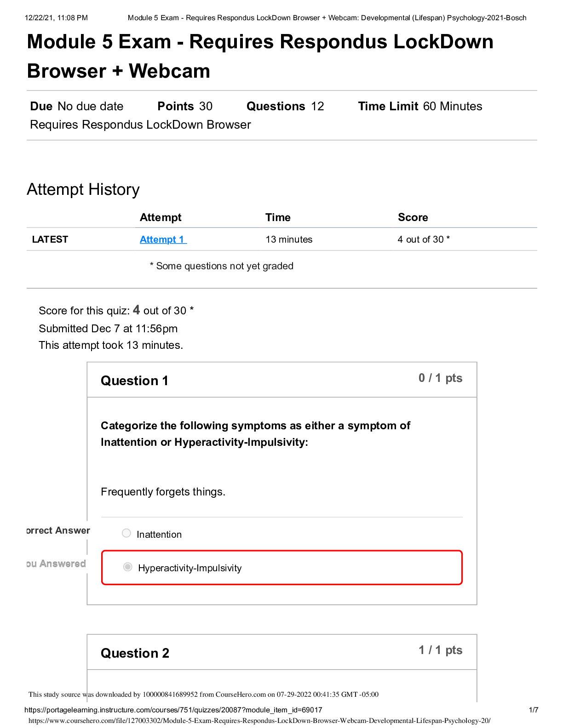Click the Frequently forgets things prompt
Screen dimensions: 563x728
point(163,492)
